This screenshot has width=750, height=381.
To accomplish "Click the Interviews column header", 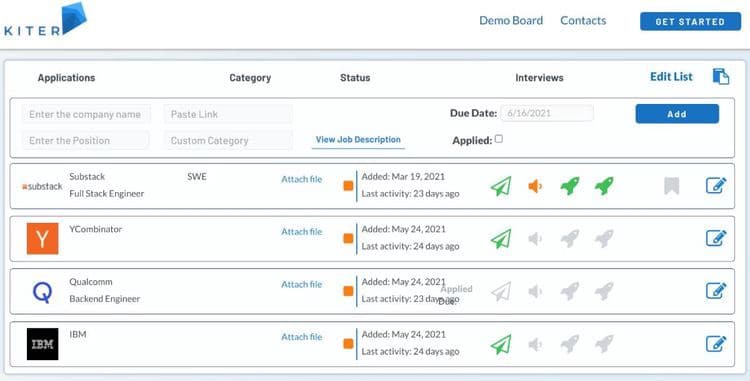I will 539,77.
